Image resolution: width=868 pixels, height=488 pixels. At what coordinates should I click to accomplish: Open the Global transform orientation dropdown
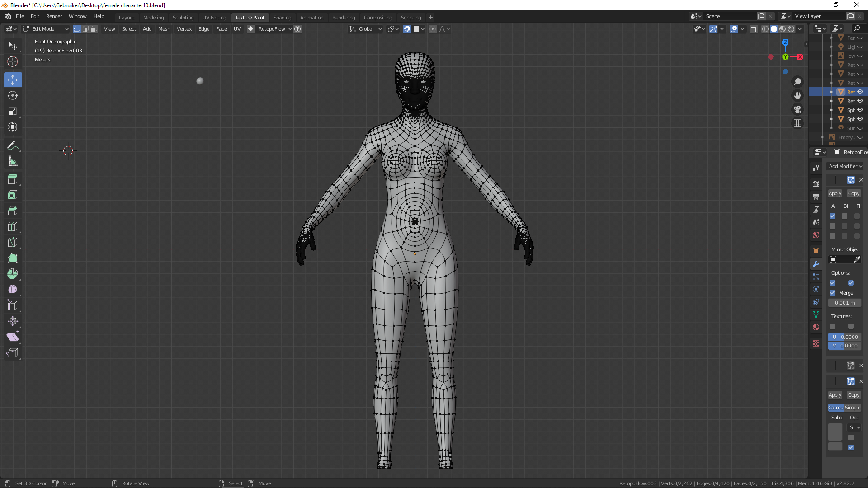point(366,29)
